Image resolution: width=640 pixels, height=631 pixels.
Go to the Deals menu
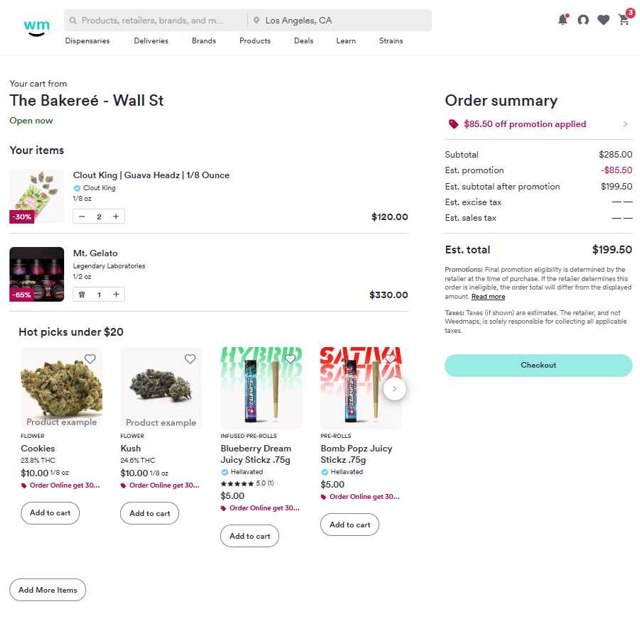(303, 41)
